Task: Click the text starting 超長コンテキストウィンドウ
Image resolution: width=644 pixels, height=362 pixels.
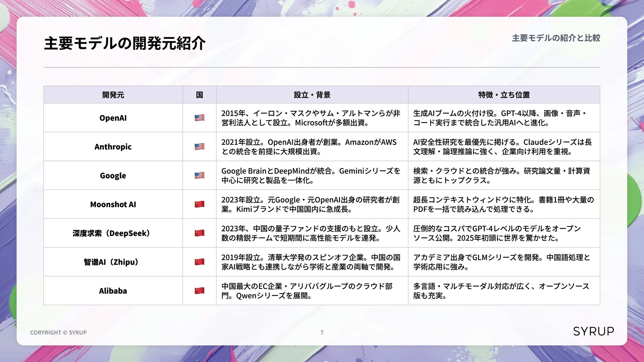Action: (503, 204)
